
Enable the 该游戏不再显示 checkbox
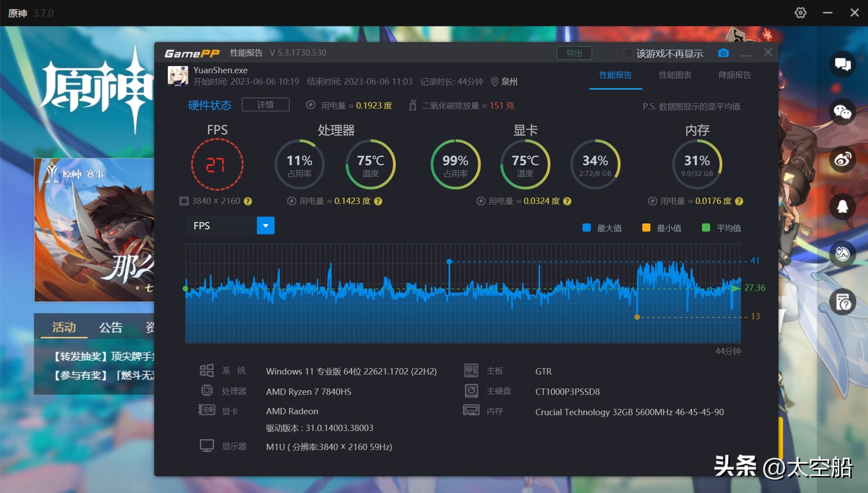628,53
